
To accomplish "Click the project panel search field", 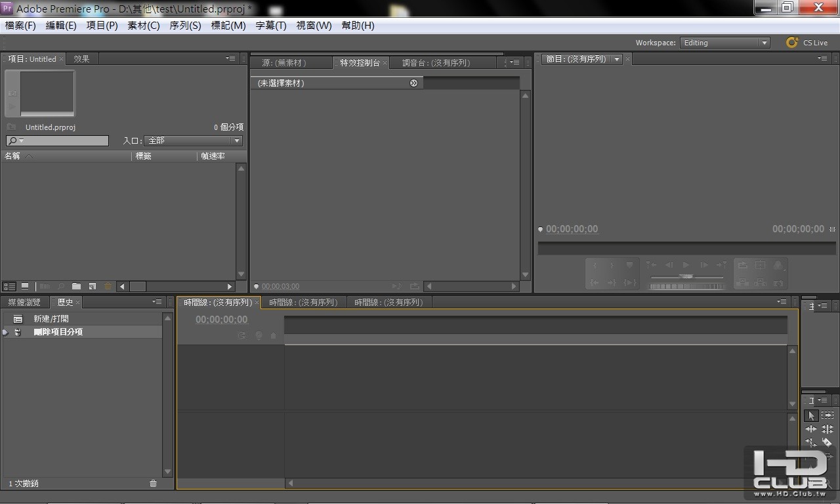I will [57, 141].
